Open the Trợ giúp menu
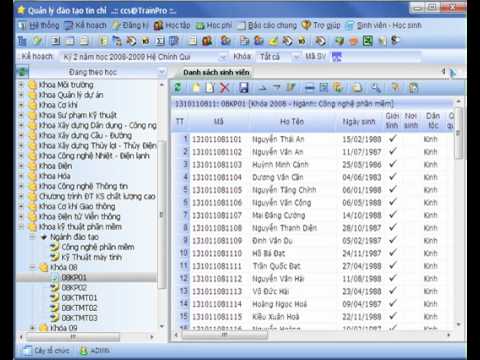Image resolution: width=480 pixels, height=360 pixels. coord(321,25)
